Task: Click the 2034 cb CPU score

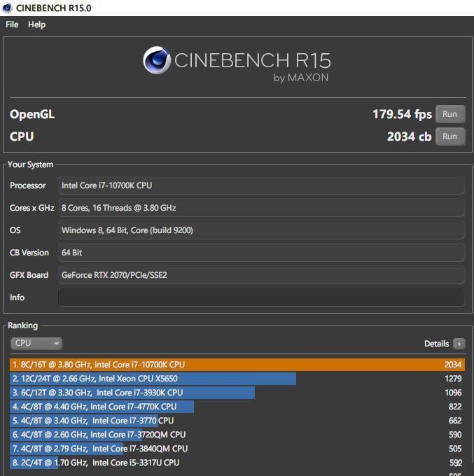Action: [409, 136]
